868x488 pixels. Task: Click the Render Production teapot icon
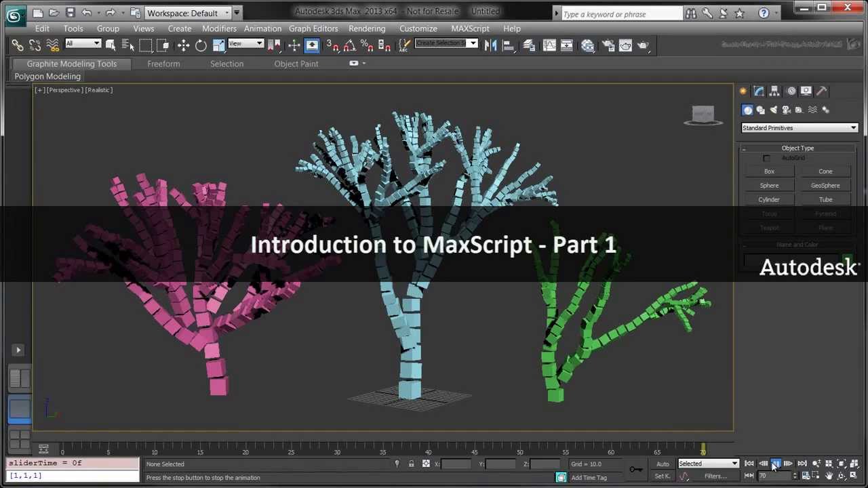click(x=644, y=45)
